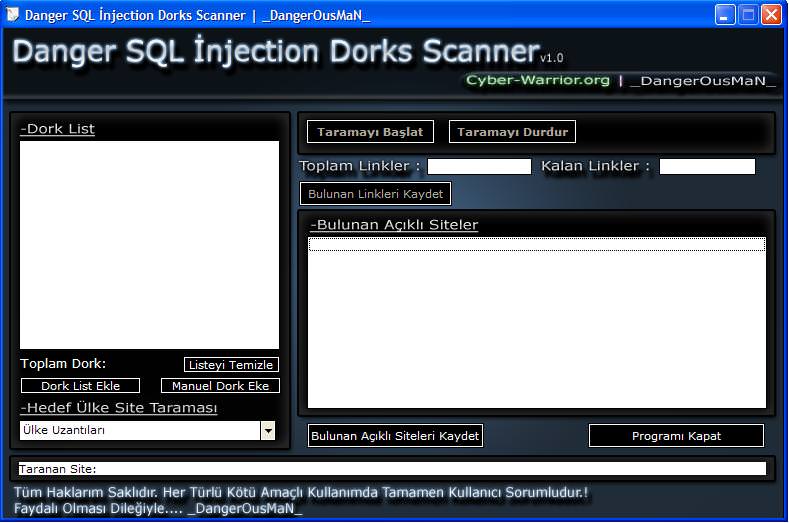This screenshot has width=789, height=523.
Task: Open Manuel Dork Eke button
Action: [x=220, y=386]
